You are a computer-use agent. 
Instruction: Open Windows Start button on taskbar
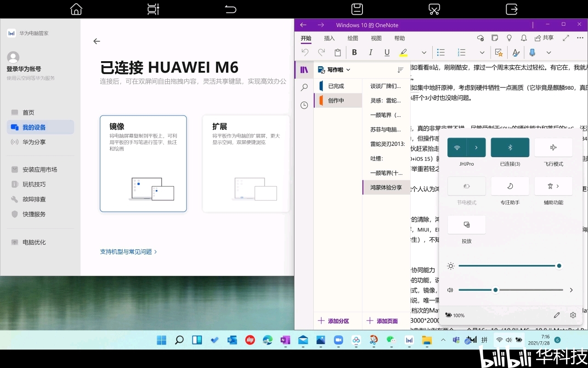pyautogui.click(x=162, y=340)
